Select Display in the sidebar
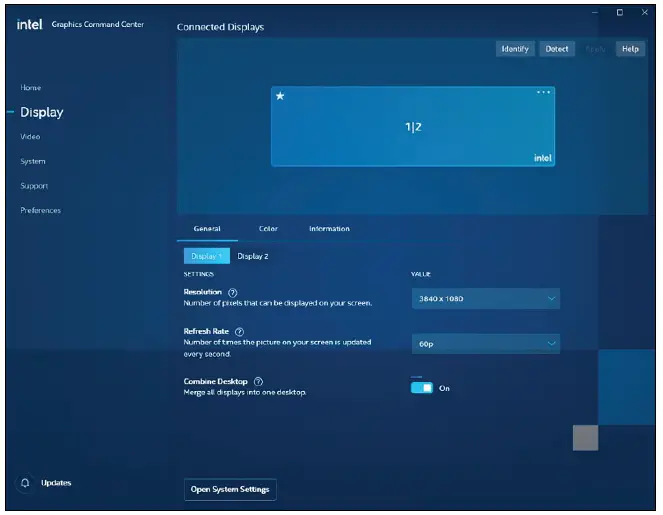The image size is (663, 515). pyautogui.click(x=42, y=112)
